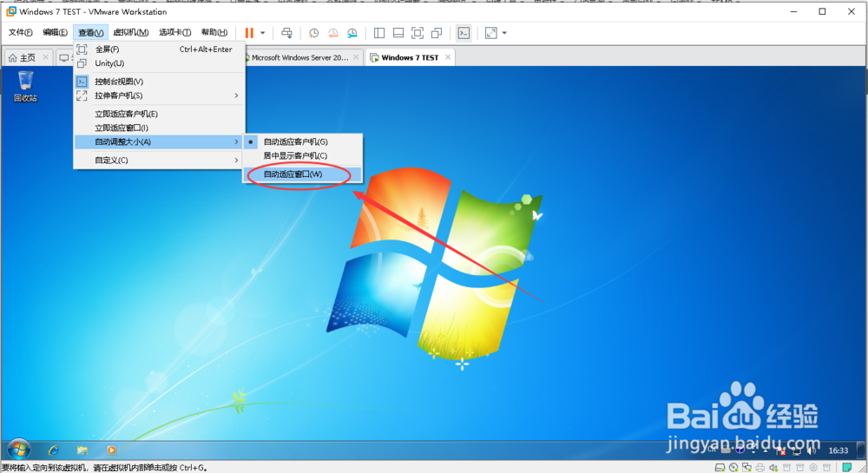Select 自动适应客户机(G) radio option
This screenshot has width=868, height=473.
point(303,141)
